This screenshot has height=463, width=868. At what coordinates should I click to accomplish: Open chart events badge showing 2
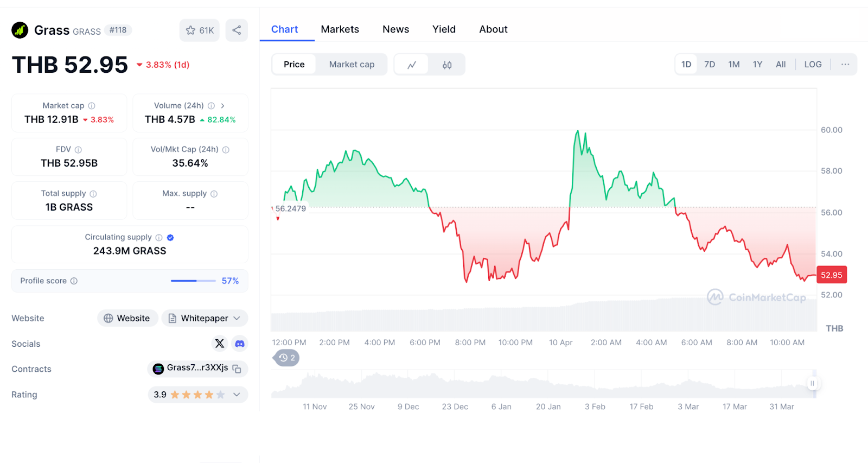coord(287,358)
